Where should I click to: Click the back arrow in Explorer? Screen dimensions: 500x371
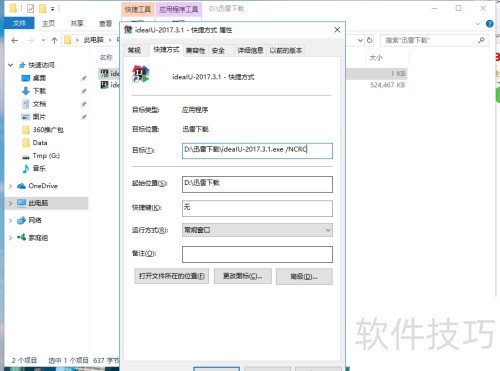tap(14, 40)
